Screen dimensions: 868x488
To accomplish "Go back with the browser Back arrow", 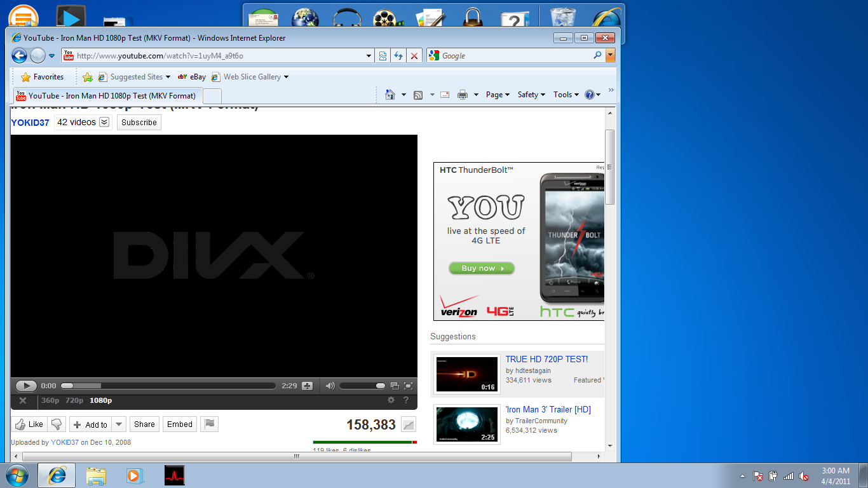I will click(x=19, y=56).
